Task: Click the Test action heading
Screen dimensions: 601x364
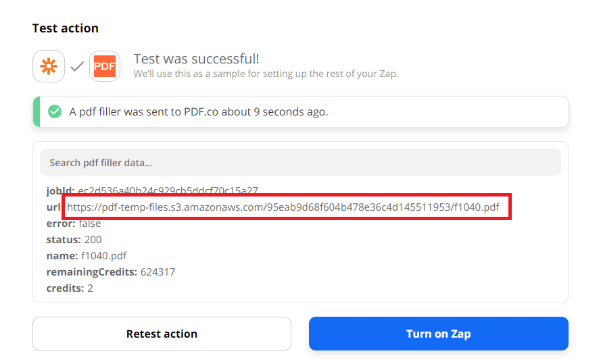Action: pos(66,28)
